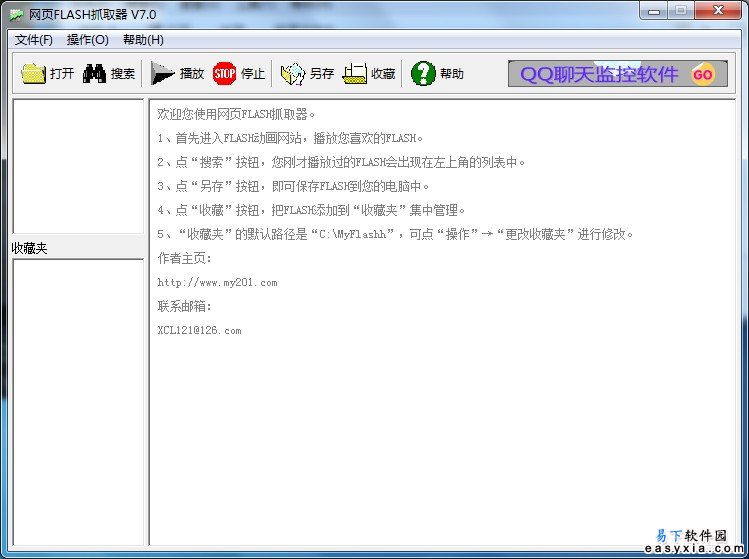
Task: Click the 打开 toolbar label
Action: point(62,74)
